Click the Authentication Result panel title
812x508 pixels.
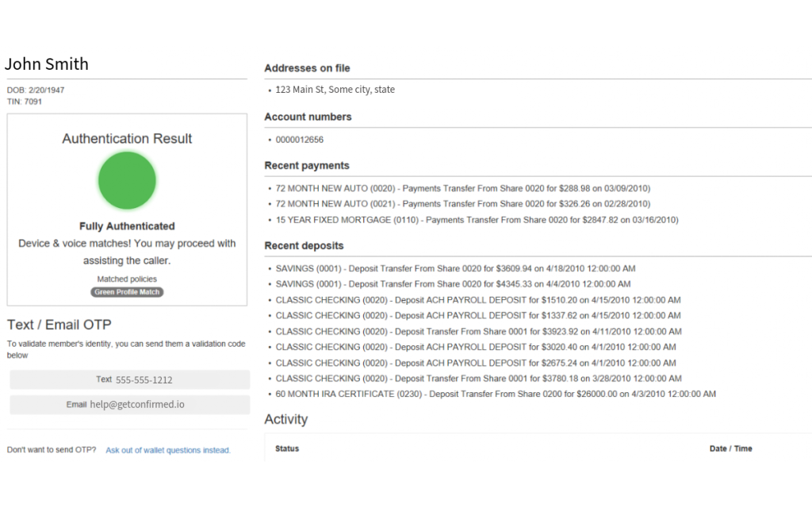[x=126, y=138]
